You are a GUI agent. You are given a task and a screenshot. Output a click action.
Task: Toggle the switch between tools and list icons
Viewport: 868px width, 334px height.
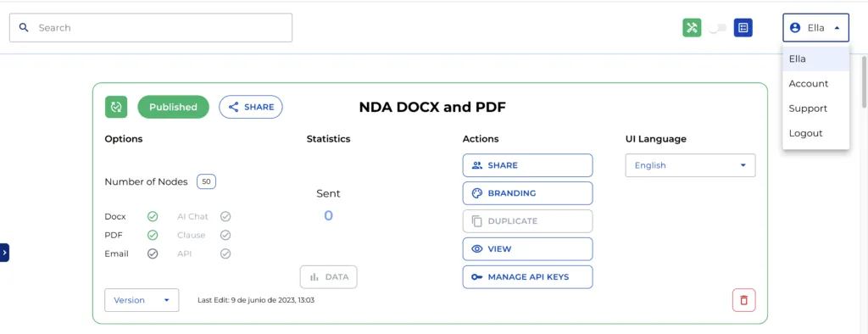[x=717, y=28]
